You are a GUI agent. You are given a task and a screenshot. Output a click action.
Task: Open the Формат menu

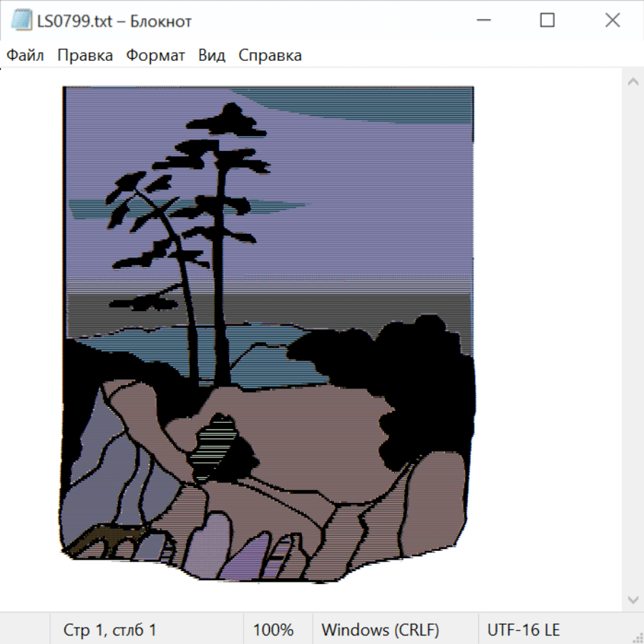pos(155,55)
